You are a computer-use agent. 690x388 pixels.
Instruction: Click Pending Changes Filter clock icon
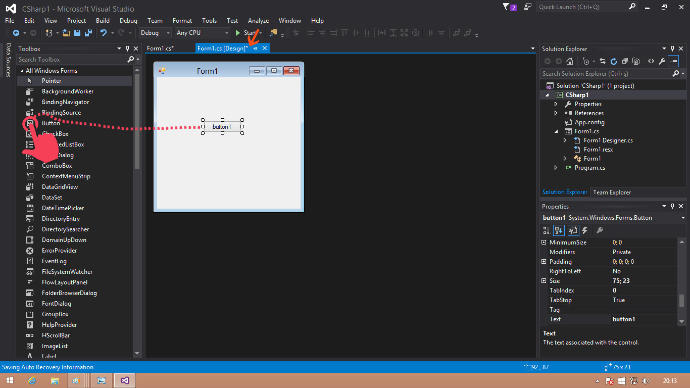click(x=585, y=61)
